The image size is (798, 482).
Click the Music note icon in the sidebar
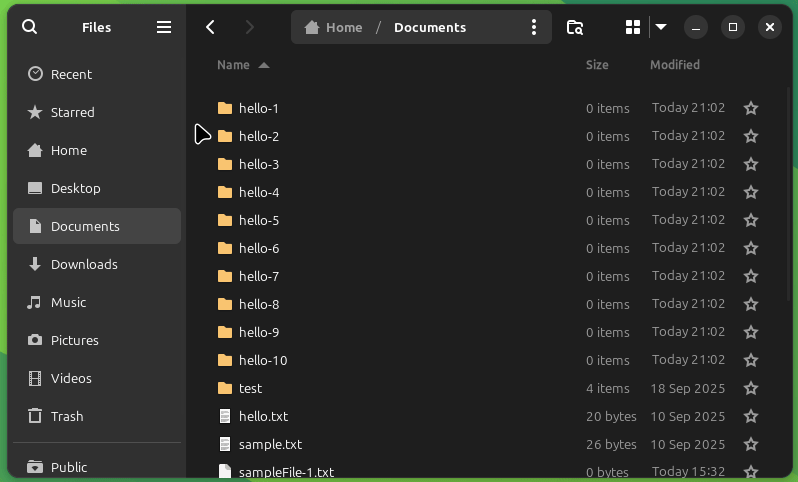[36, 302]
